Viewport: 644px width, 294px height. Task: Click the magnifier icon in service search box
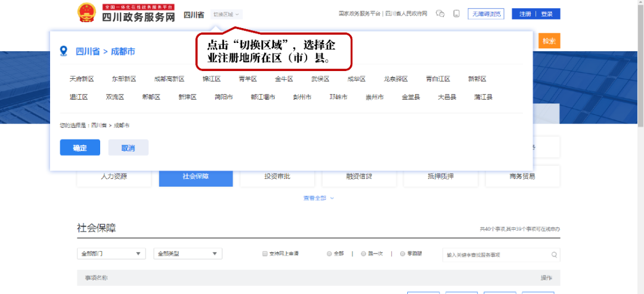(554, 254)
